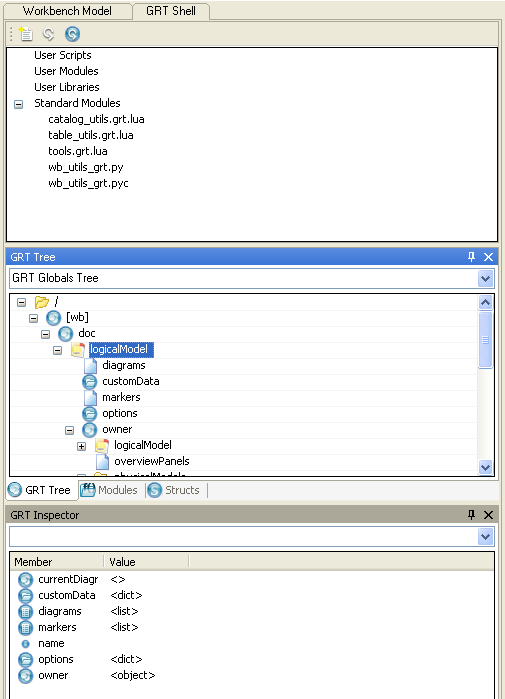
Task: Open the GRT Globals Tree dropdown
Action: point(485,279)
